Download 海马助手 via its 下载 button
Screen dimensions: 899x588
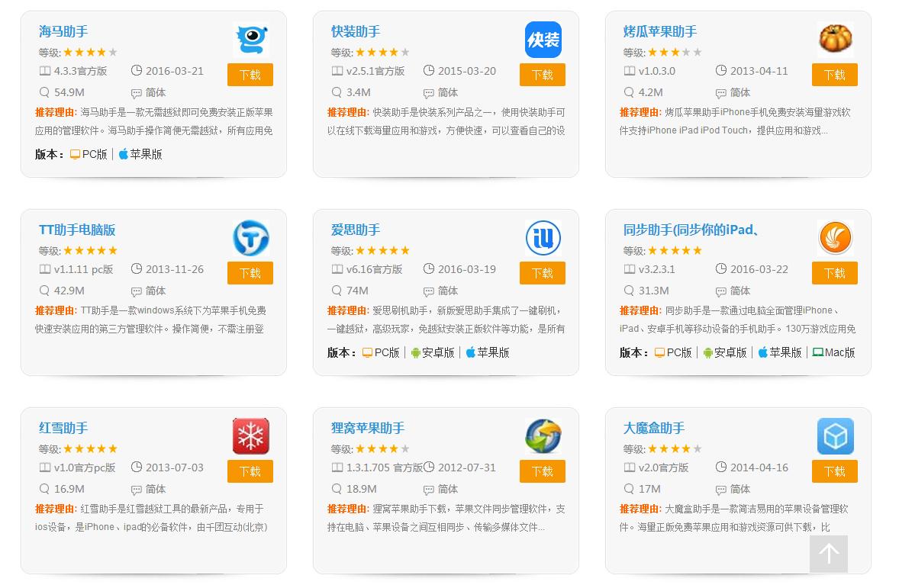250,75
